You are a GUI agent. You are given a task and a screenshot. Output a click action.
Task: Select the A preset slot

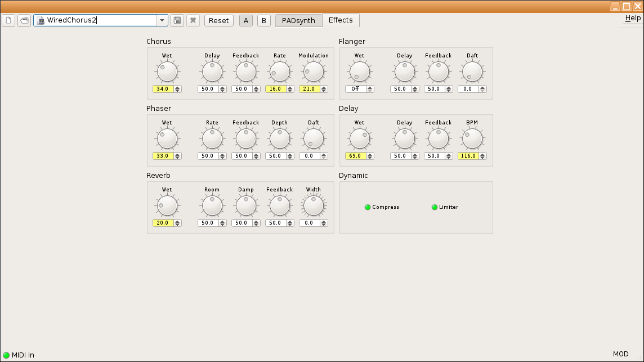246,20
